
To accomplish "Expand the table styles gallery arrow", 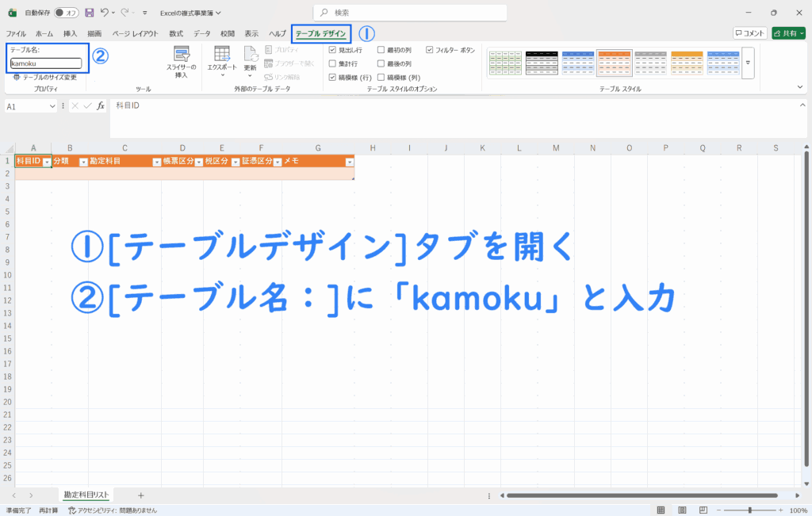I will [748, 62].
